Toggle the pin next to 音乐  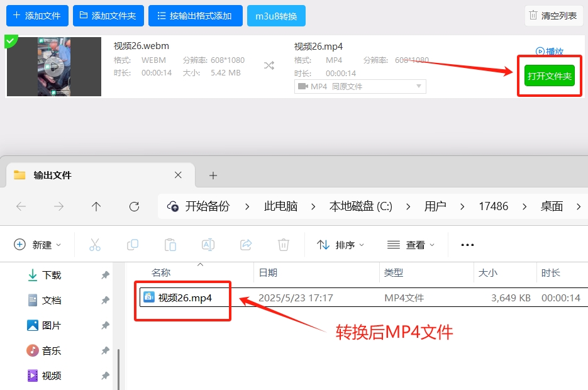coord(105,350)
